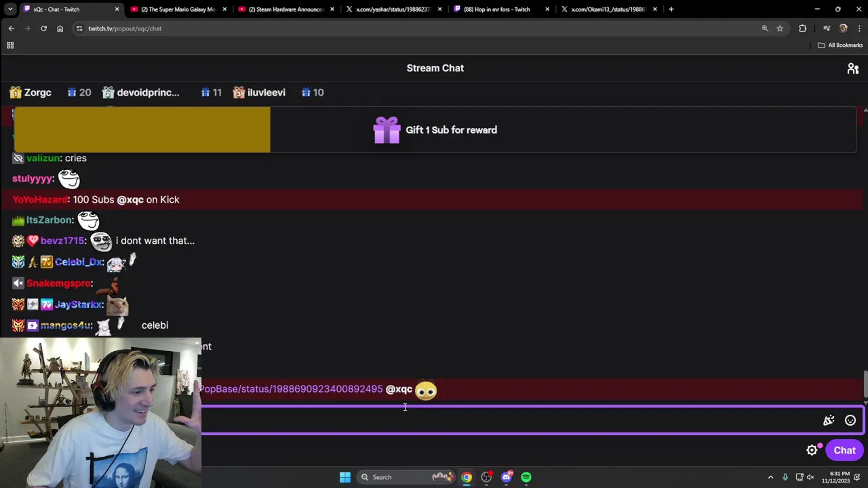This screenshot has width=868, height=488.
Task: Click username valizun in chat
Action: [43, 158]
